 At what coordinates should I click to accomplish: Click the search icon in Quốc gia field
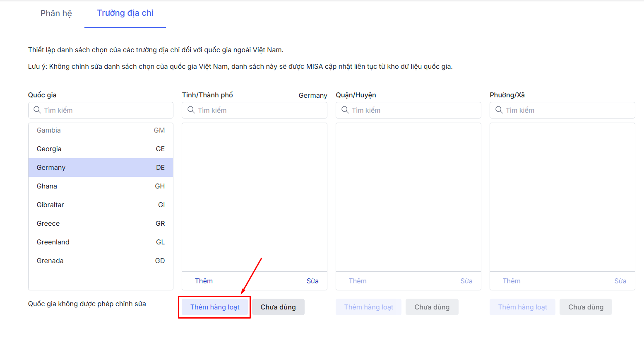click(x=37, y=110)
